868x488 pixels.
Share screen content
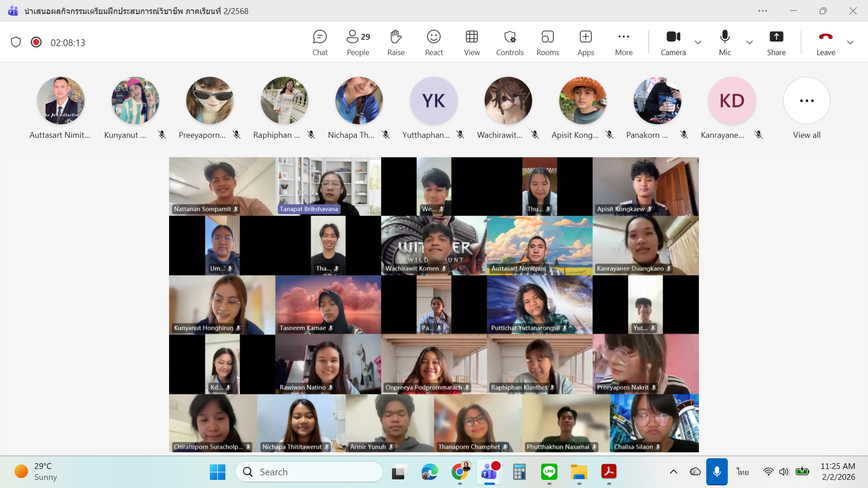(776, 42)
